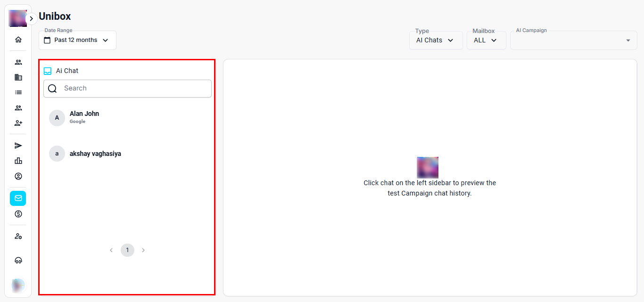Open campaigns via paper plane icon
The image size is (644, 302).
coord(18,146)
